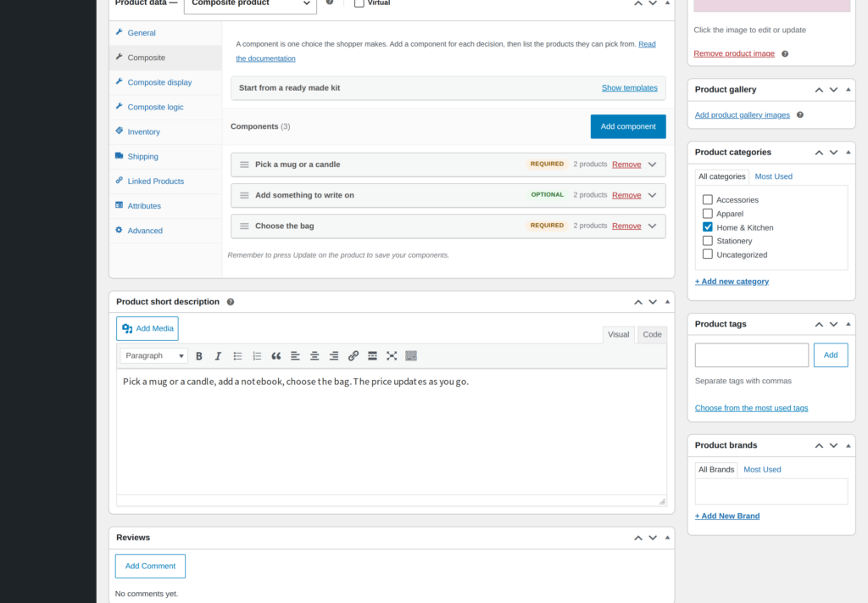Move Product categories panel up
This screenshot has height=603, width=868.
(x=819, y=153)
